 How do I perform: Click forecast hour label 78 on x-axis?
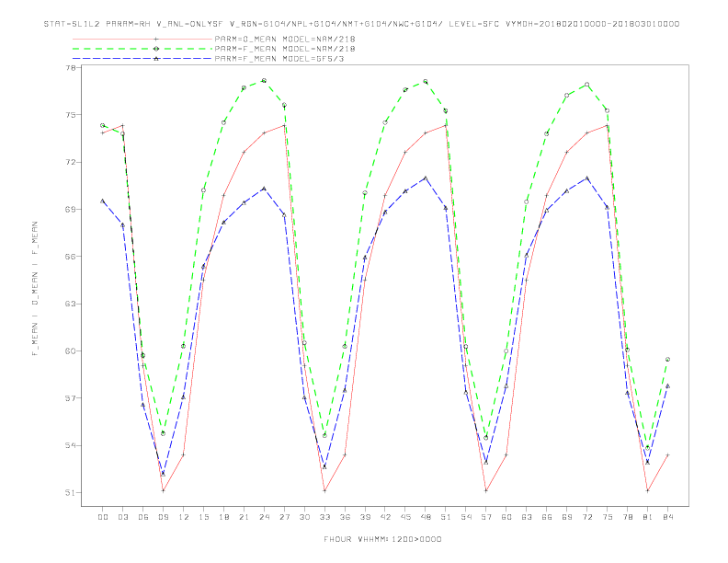[x=627, y=517]
